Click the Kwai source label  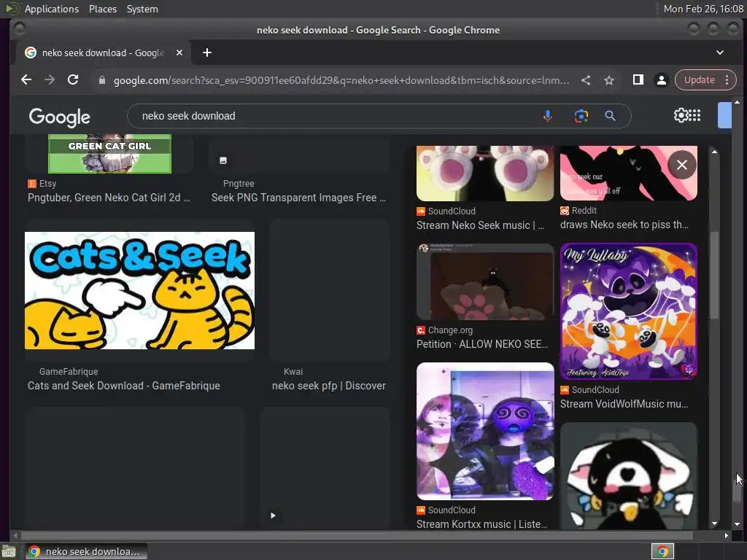(x=293, y=371)
